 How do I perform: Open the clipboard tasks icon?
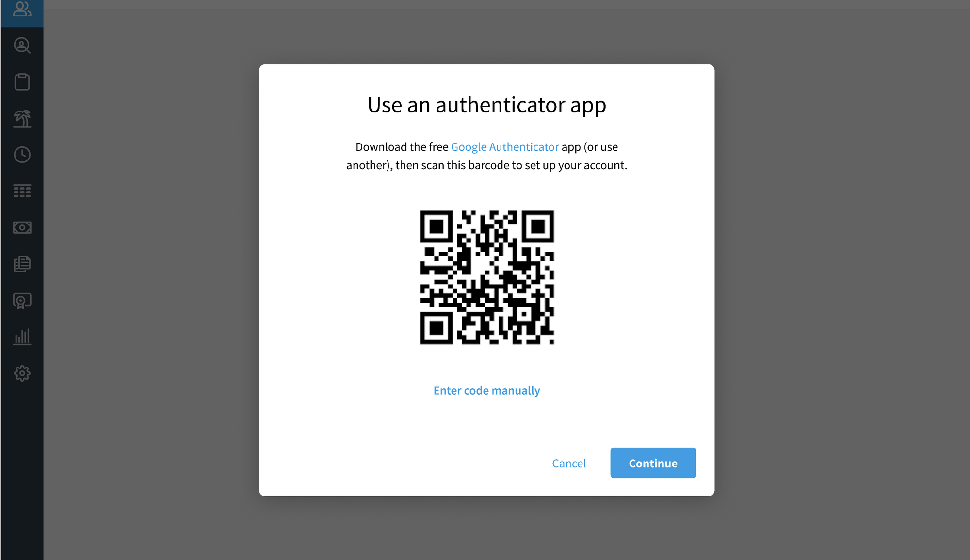point(22,82)
